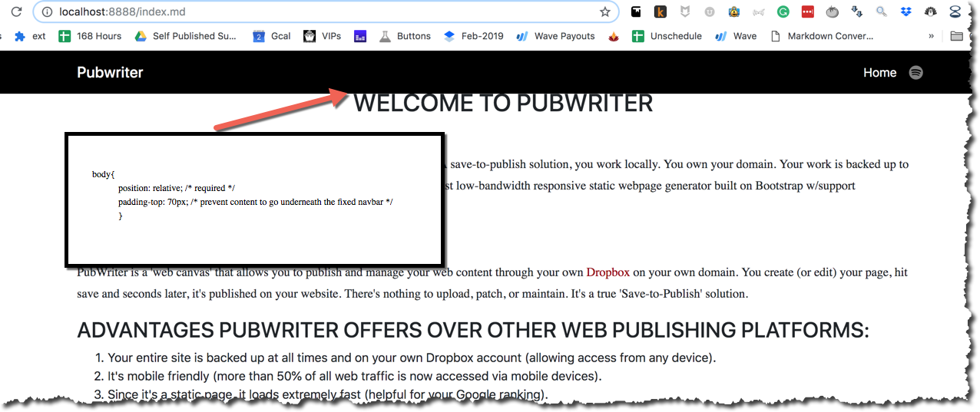Screen dimensions: 980x412
Task: Click the purple chart bookmark icon
Action: point(359,36)
